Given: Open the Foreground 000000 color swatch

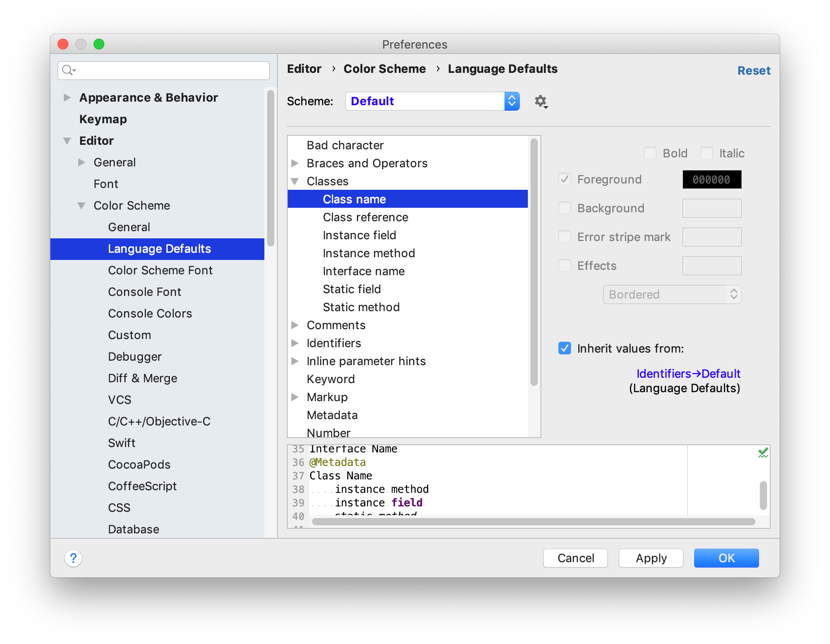Looking at the screenshot, I should [712, 179].
